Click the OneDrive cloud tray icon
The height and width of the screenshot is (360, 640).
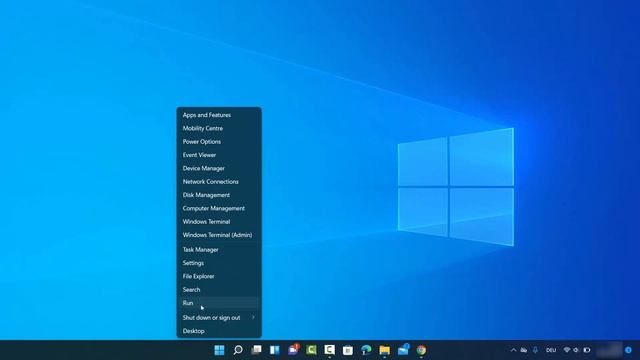[x=524, y=350]
